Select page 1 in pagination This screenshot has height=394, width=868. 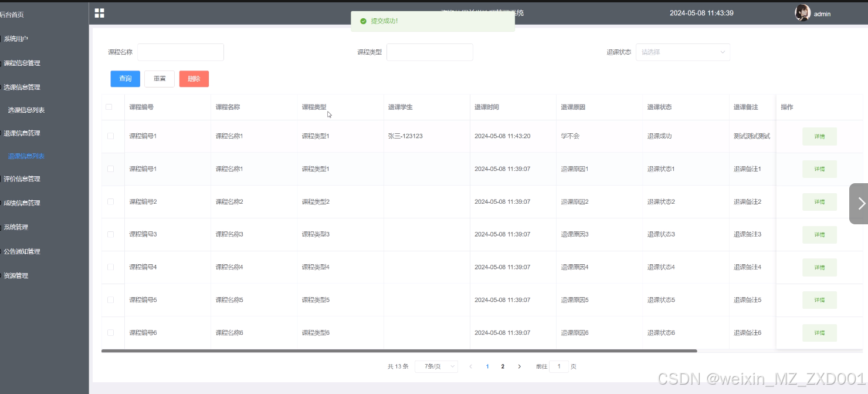pos(487,366)
